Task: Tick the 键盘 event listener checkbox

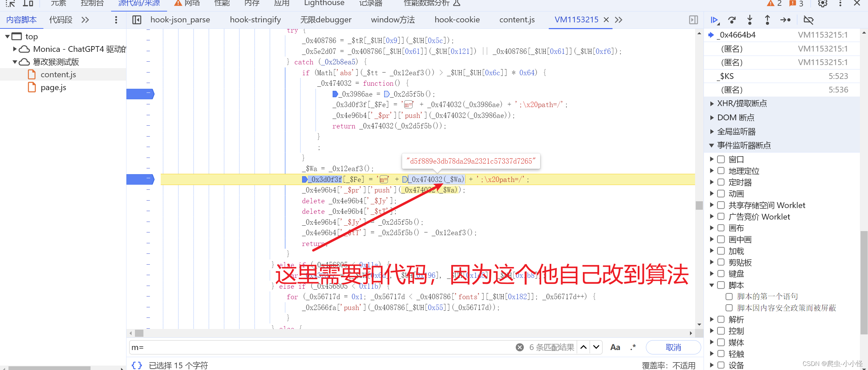Action: click(x=721, y=273)
